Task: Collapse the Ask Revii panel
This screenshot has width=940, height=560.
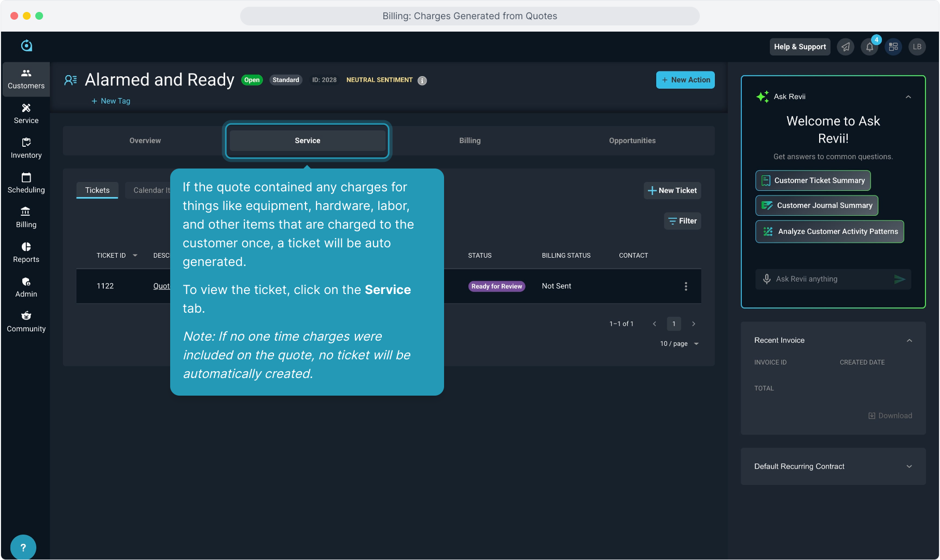Action: (x=908, y=97)
